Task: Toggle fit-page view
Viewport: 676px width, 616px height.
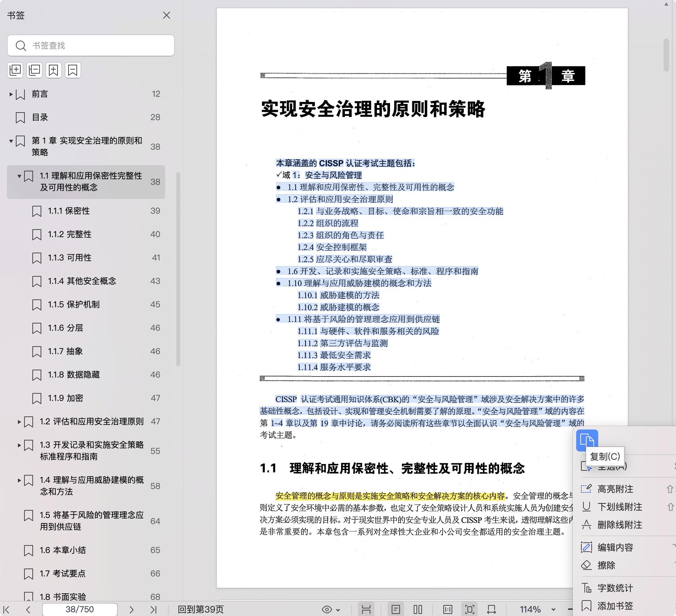Action: [469, 609]
